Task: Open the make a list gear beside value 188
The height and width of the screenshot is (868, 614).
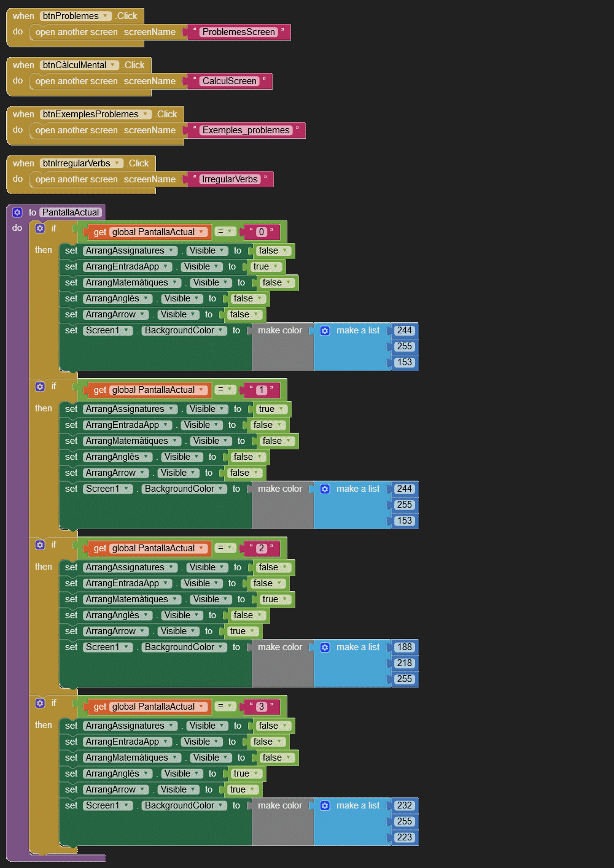Action: (x=325, y=647)
